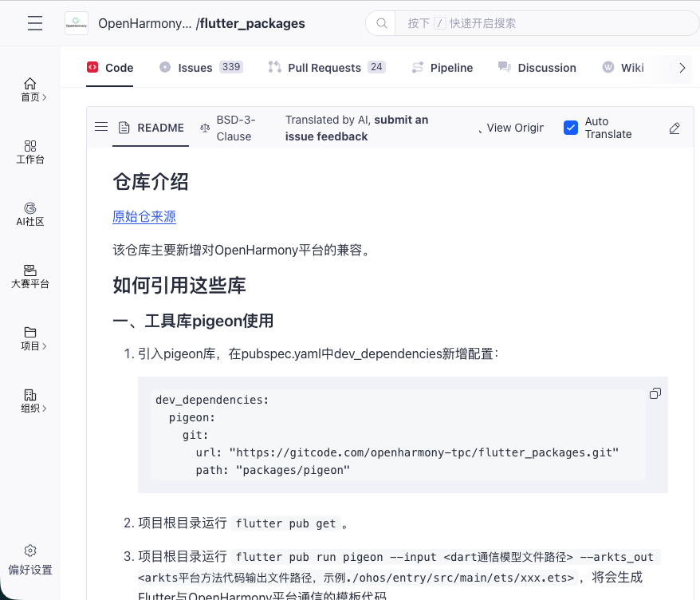Edit README with the pencil icon
Screen dimensions: 700x600
[674, 128]
